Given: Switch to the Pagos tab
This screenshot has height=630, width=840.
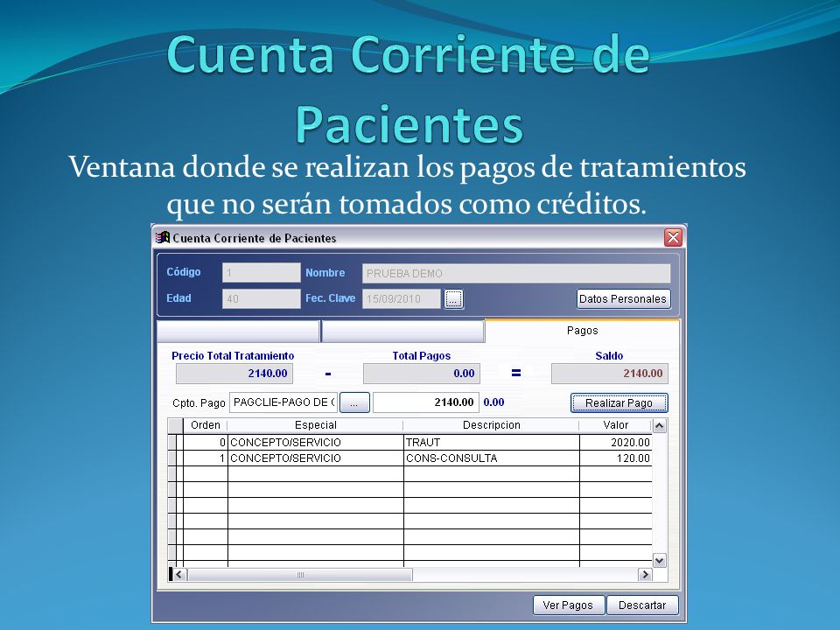Looking at the screenshot, I should click(x=583, y=331).
